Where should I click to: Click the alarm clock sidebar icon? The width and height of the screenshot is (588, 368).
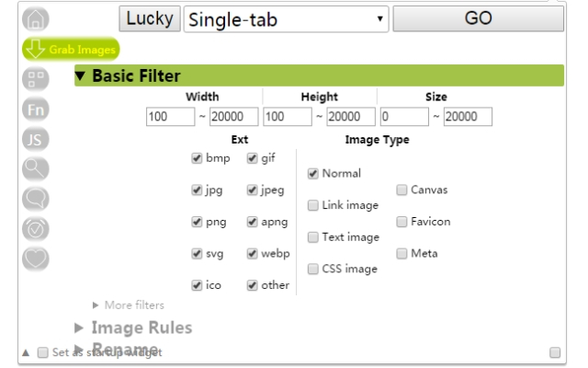[x=31, y=226]
